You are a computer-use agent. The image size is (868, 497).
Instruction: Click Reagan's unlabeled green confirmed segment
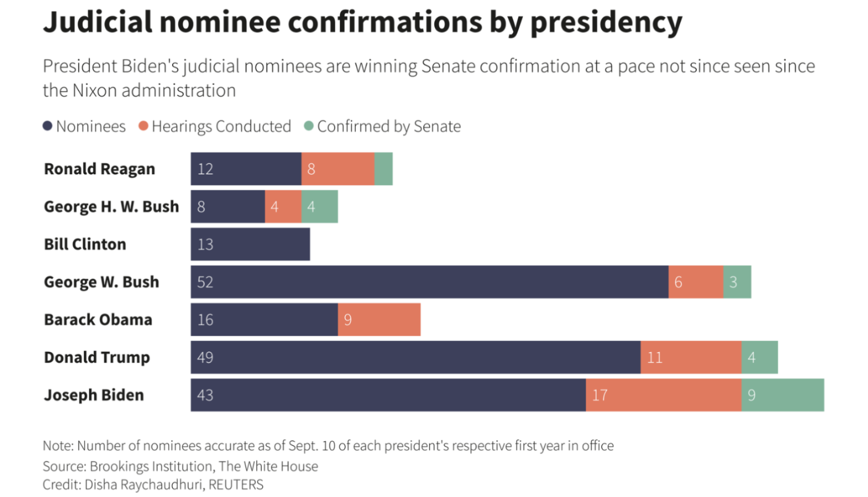coord(383,169)
